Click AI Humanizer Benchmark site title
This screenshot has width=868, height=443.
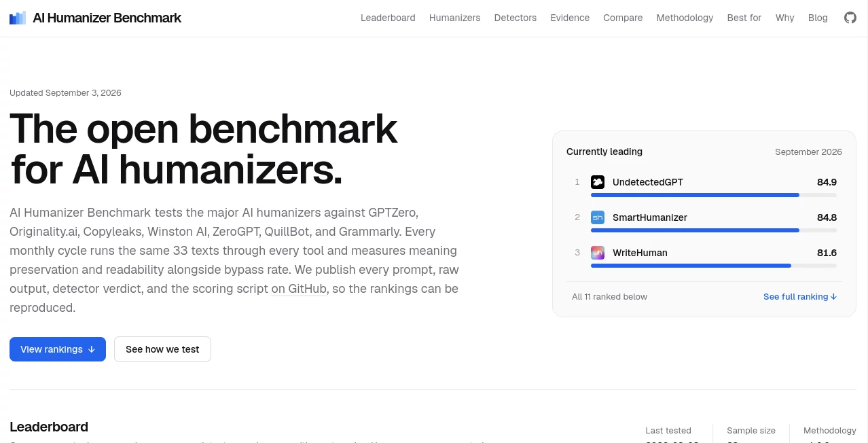(x=107, y=18)
